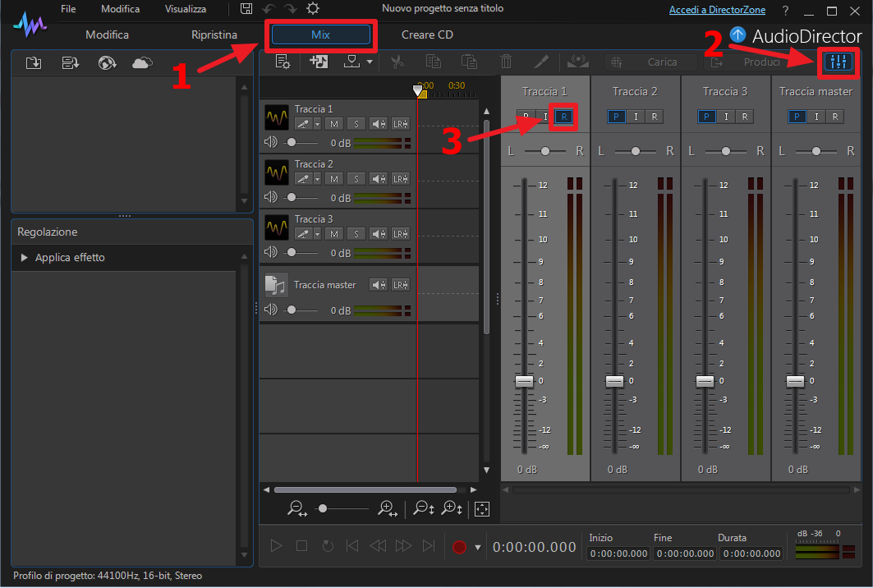Zoom in horizontally on timeline
Screen dimensions: 873x588
click(388, 508)
